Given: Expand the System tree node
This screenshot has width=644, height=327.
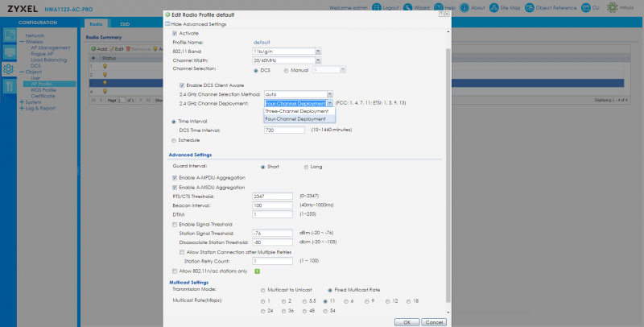Looking at the screenshot, I should (22, 102).
